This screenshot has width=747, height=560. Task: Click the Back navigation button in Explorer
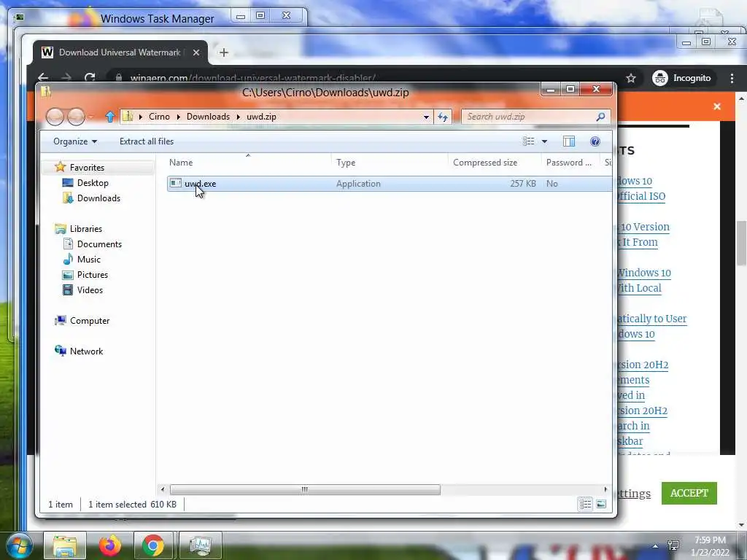[55, 117]
